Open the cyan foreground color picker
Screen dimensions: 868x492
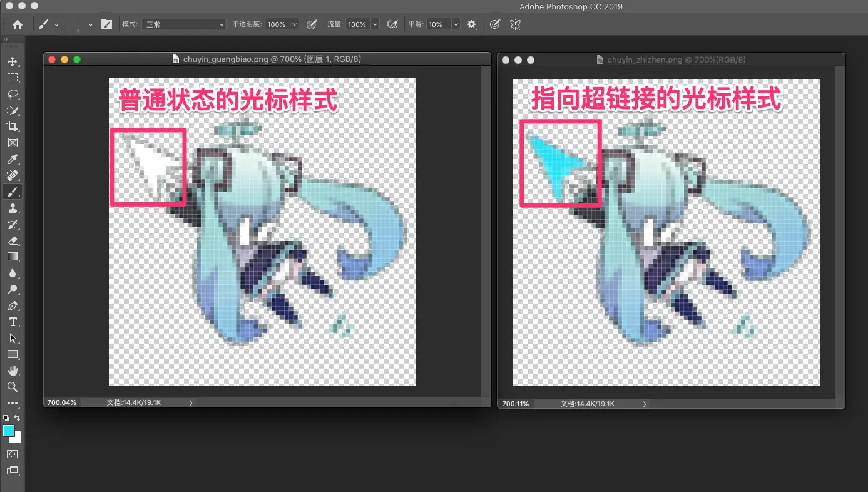click(8, 431)
